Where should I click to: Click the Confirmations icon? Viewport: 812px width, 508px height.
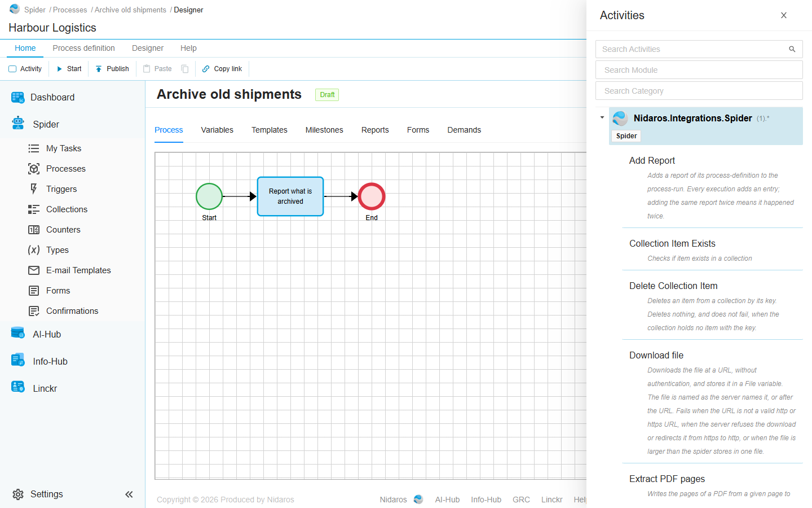(x=34, y=311)
